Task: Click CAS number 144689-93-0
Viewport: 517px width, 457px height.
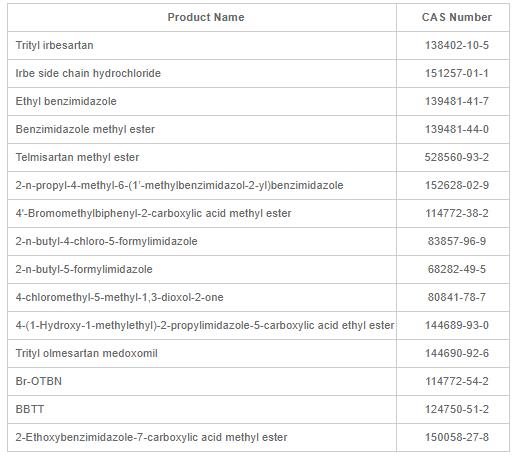Action: 457,325
